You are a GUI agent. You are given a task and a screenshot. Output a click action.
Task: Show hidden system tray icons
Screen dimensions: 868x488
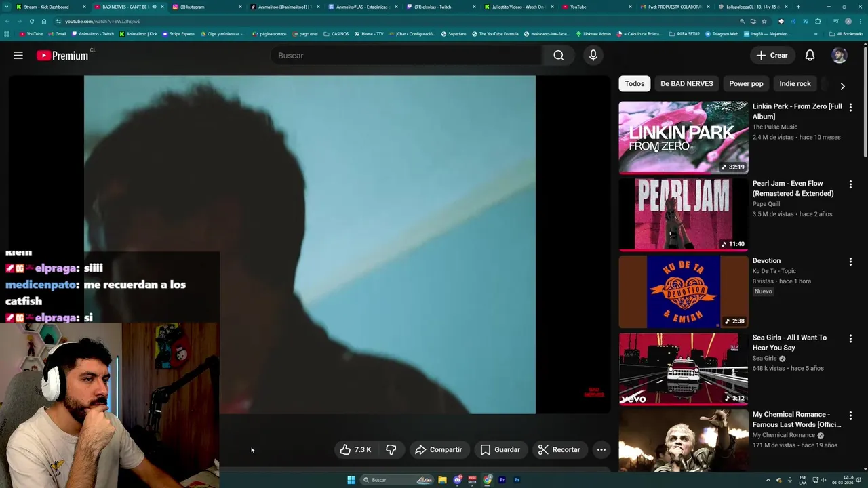pyautogui.click(x=768, y=480)
